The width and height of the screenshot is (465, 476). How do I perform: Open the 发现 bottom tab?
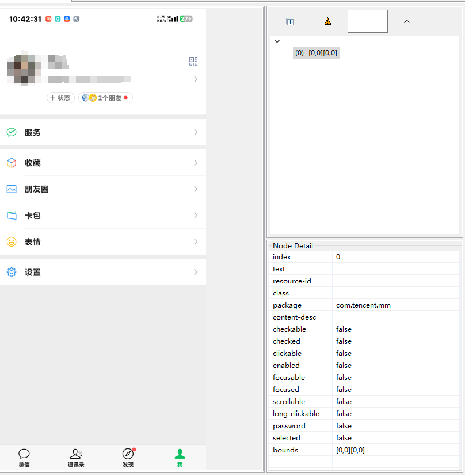pyautogui.click(x=128, y=458)
